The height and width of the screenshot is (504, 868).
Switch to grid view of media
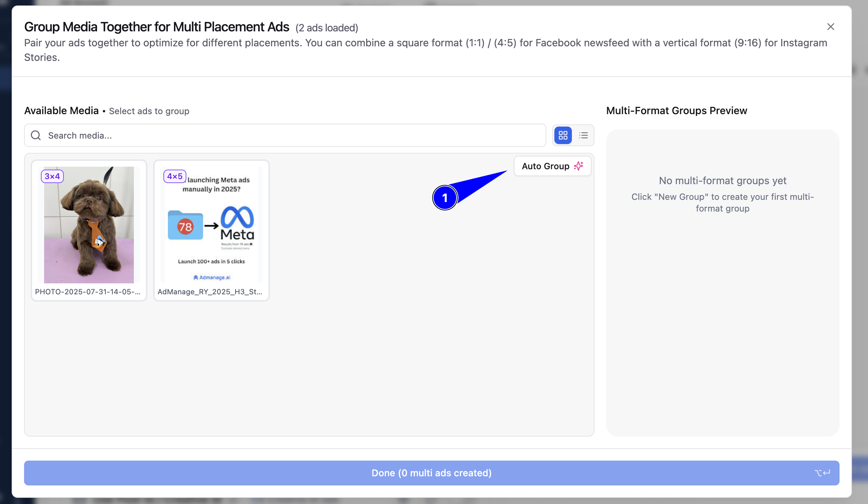[563, 135]
